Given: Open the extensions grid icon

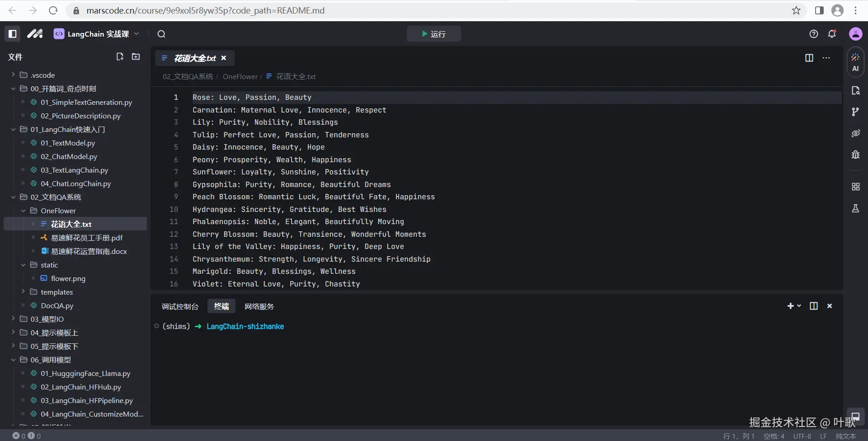Looking at the screenshot, I should tap(855, 187).
